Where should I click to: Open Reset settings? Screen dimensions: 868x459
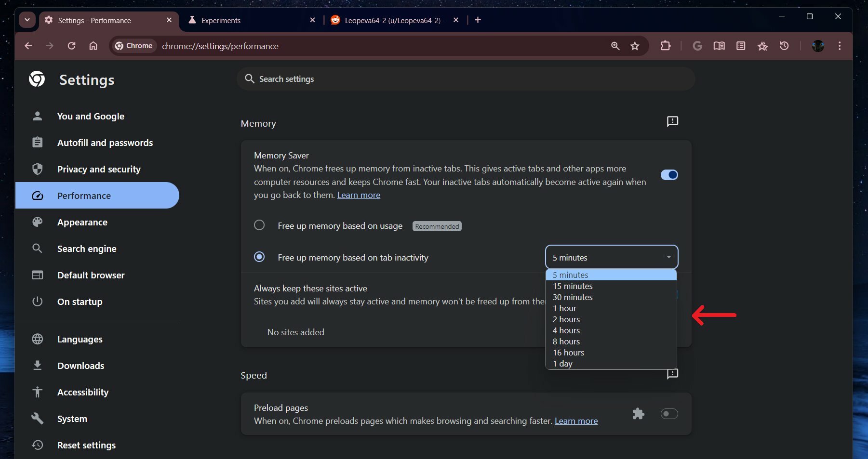pos(97,445)
